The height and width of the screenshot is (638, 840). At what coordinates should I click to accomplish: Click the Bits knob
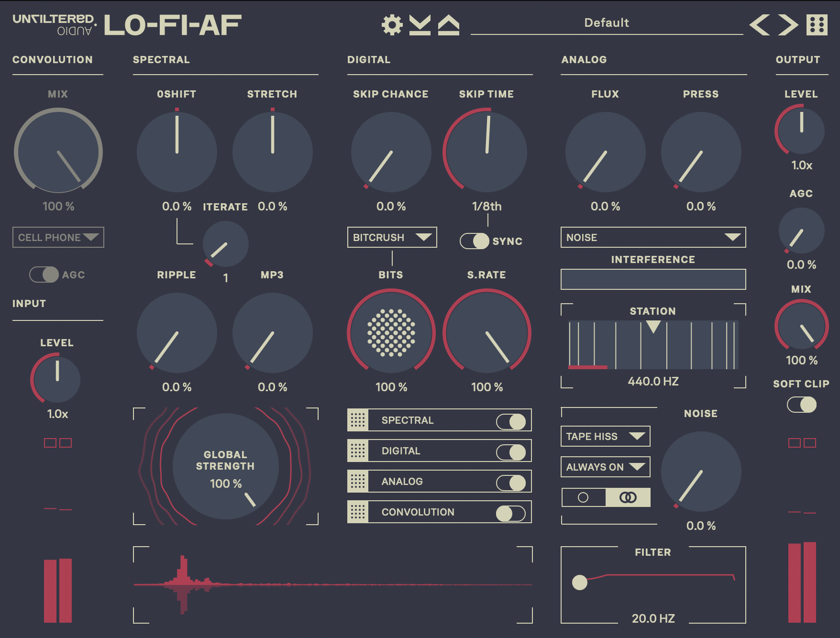coord(391,333)
